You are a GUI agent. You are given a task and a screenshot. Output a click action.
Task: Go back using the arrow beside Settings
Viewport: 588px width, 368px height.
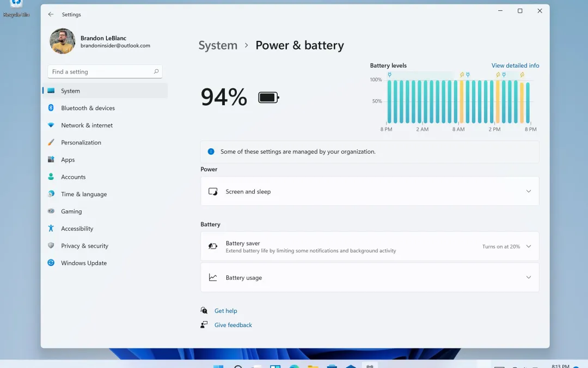(x=51, y=14)
